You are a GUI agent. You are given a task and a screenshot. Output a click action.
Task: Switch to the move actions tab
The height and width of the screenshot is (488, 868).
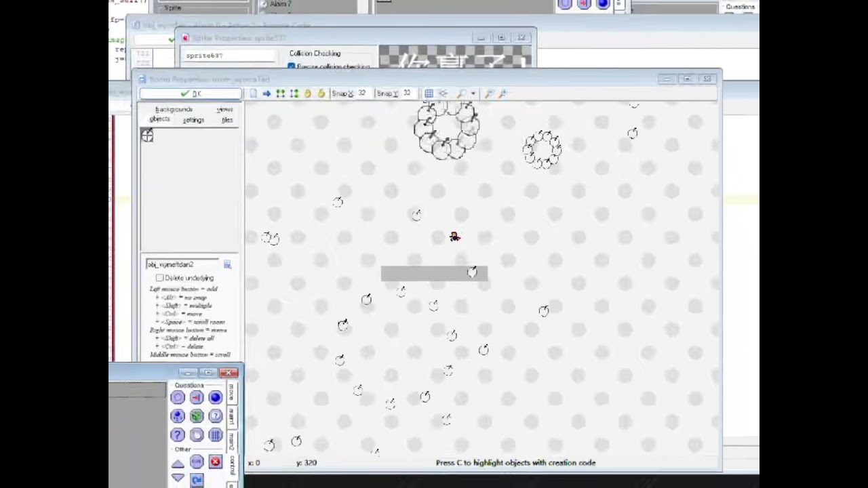[231, 392]
